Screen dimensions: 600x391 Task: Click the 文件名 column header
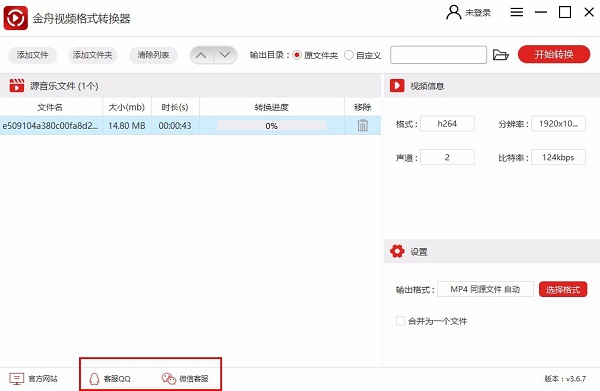click(x=50, y=107)
